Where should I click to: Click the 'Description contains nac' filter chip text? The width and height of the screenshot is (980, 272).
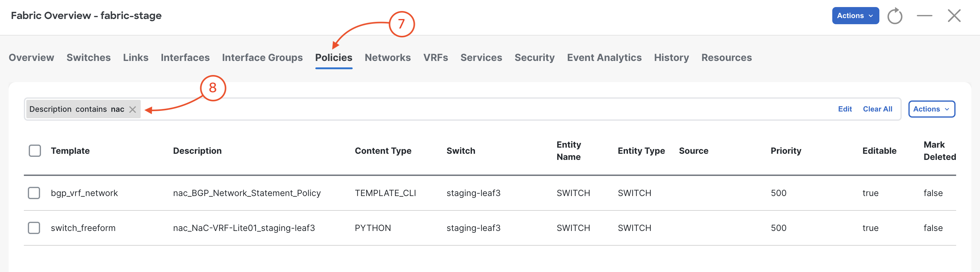(76, 109)
